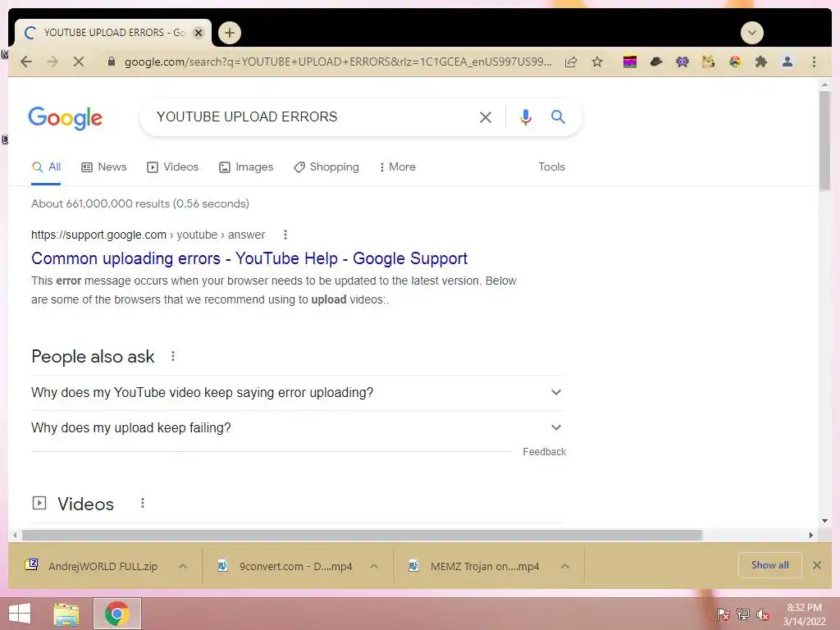
Task: Open a new Chrome tab
Action: pos(230,33)
